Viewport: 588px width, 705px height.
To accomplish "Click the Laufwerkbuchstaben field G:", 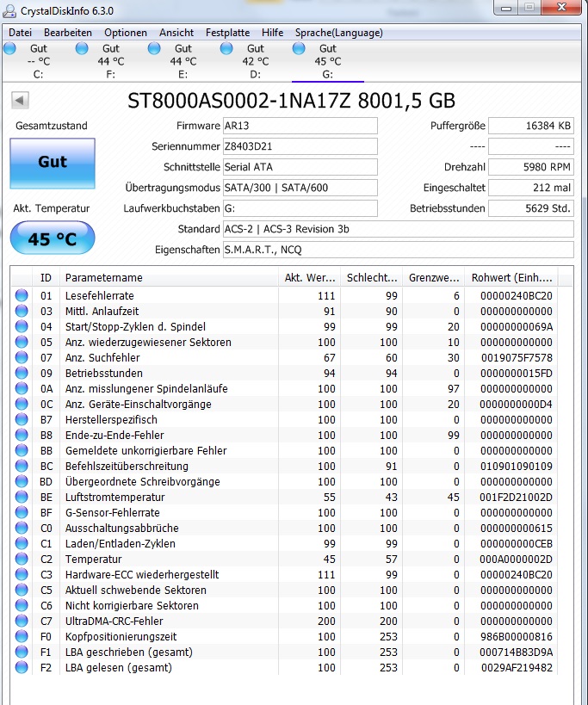I will (300, 208).
